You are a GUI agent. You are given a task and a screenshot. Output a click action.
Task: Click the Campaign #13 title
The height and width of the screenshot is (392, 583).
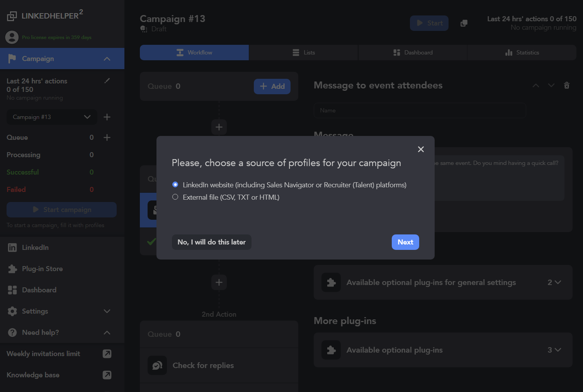tap(172, 19)
